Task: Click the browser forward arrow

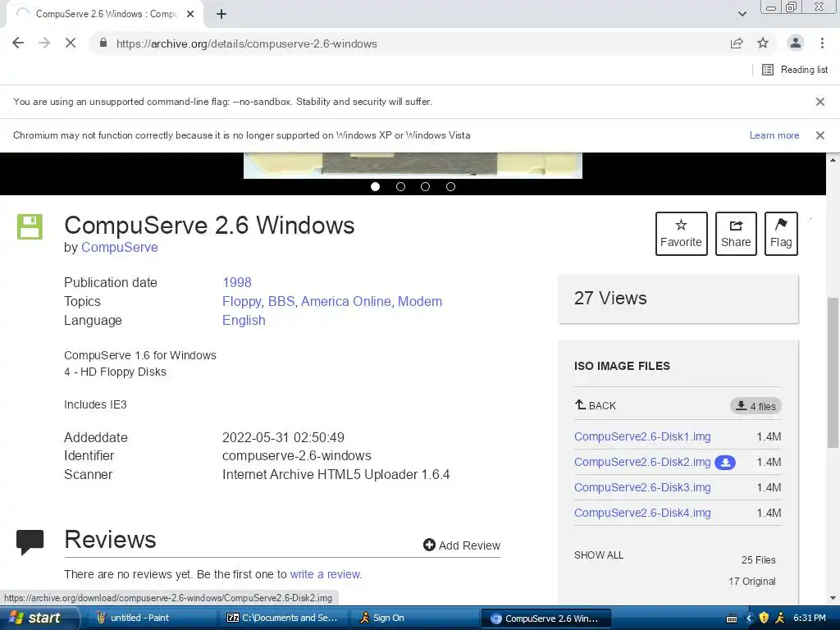Action: pyautogui.click(x=44, y=43)
